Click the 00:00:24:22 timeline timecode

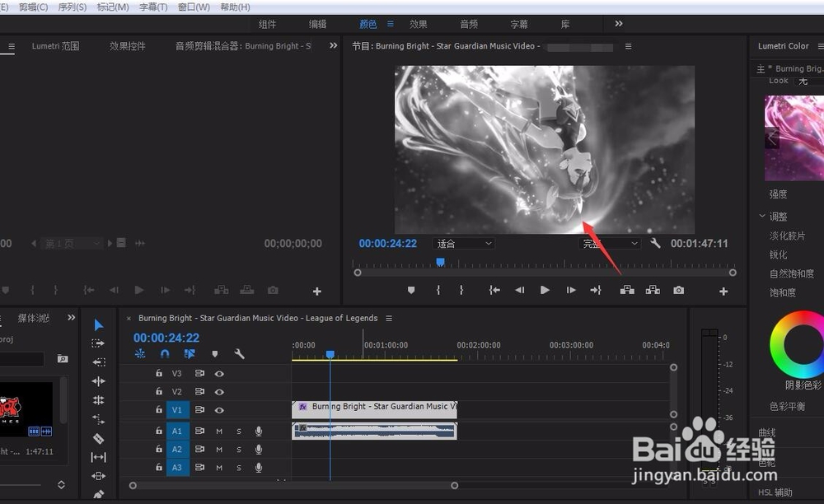click(x=166, y=338)
